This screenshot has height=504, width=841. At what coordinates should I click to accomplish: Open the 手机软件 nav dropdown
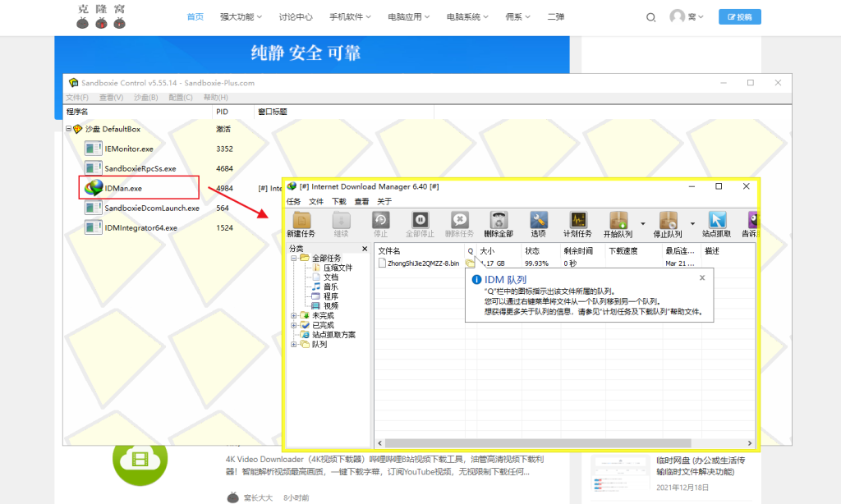click(x=350, y=16)
